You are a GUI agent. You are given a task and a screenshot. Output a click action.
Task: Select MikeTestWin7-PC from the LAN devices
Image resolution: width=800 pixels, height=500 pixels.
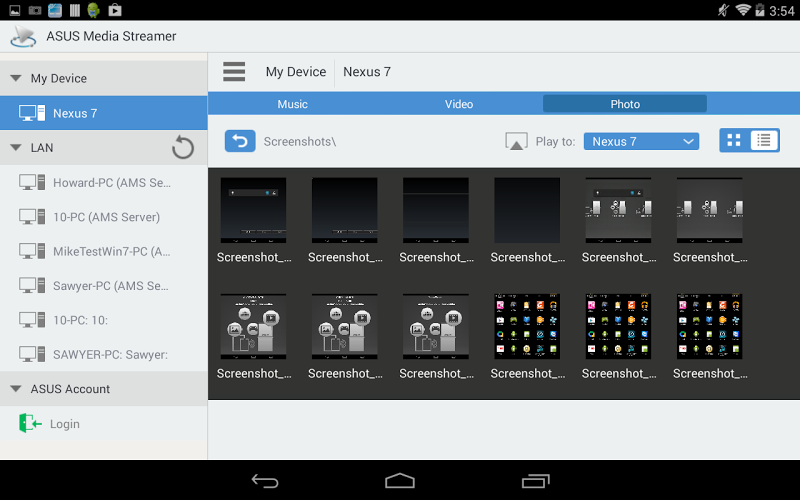pos(104,252)
